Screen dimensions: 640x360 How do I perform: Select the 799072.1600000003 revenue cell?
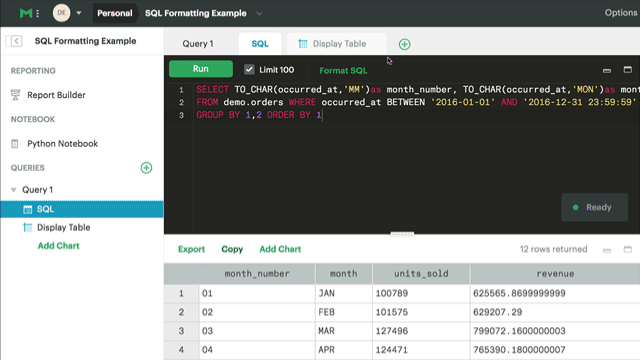tap(555, 331)
